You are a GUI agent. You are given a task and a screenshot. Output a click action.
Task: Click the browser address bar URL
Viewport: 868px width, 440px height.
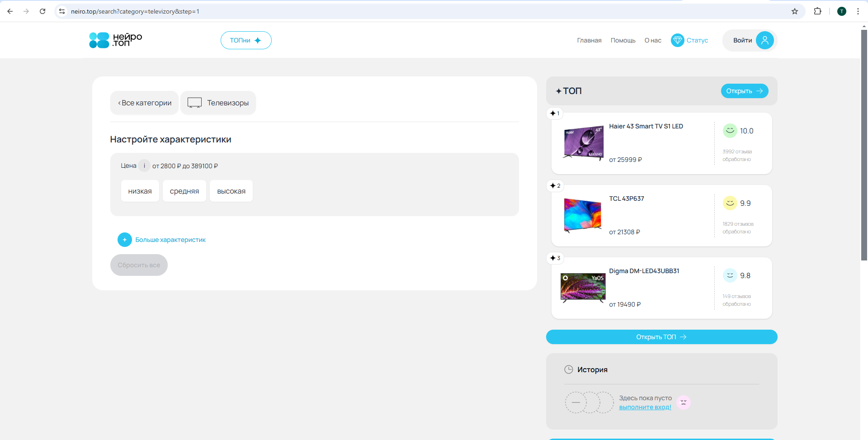135,11
